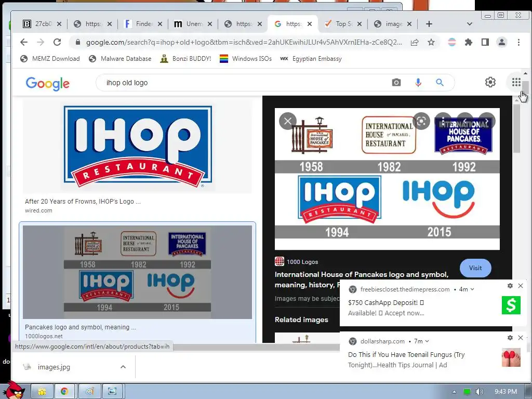Open the Bonzi BUDDY! bookmark

185,59
